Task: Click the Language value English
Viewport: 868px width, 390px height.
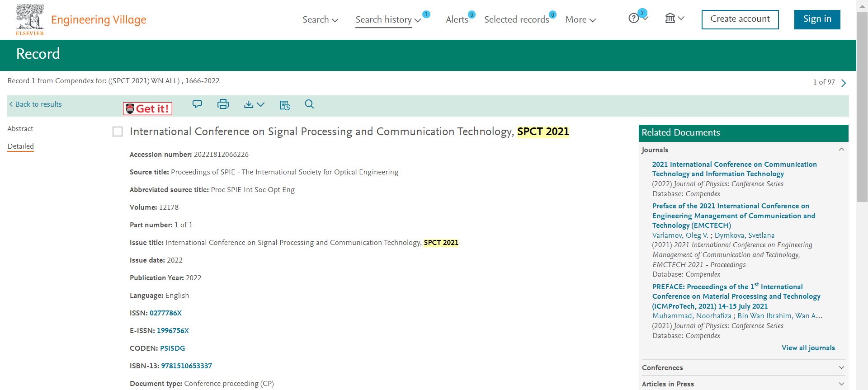Action: (x=177, y=296)
